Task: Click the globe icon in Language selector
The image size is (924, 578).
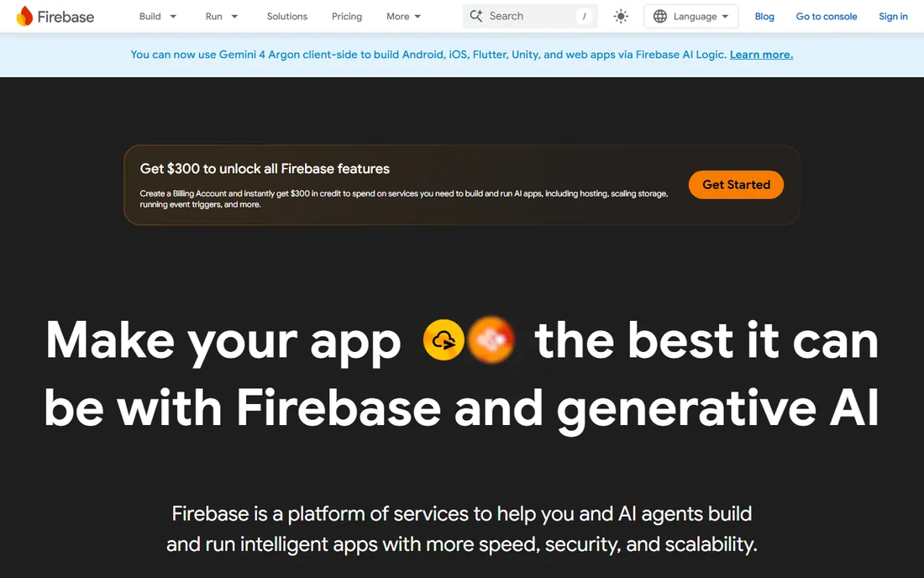Action: click(x=660, y=17)
